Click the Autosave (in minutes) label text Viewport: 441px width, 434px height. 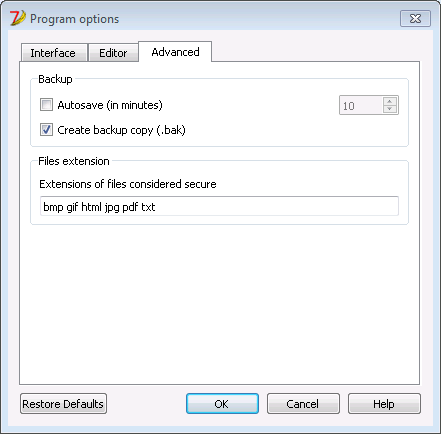tap(110, 105)
